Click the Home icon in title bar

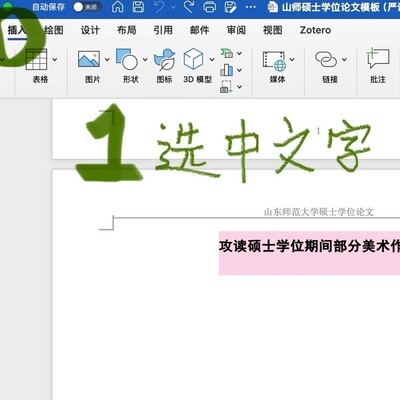[x=117, y=7]
